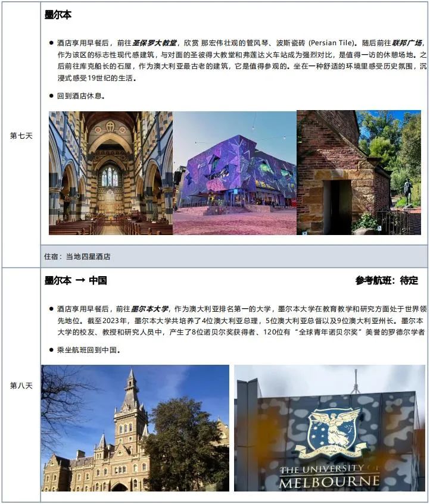The height and width of the screenshot is (504, 430).
Task: Click the 乘坐航班回到中国 bullet line
Action: (x=89, y=350)
